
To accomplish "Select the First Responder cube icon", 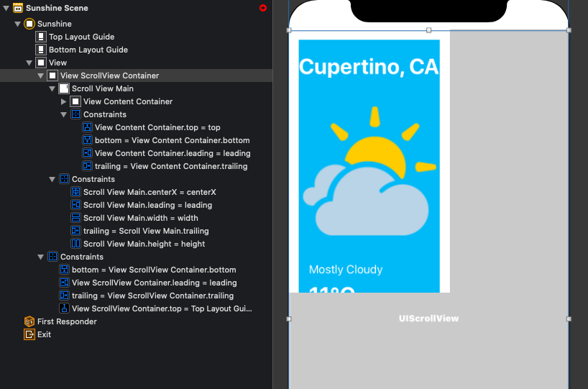I will 29,321.
